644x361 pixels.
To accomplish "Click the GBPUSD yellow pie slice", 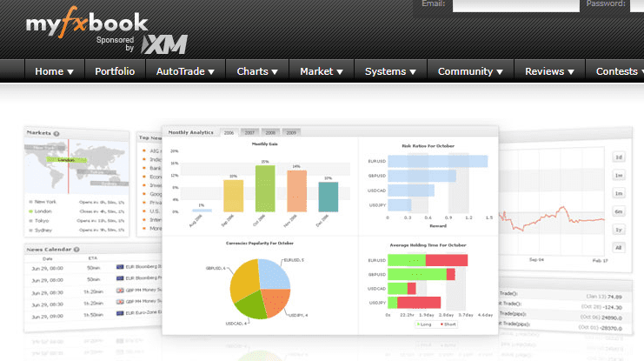I will (244, 280).
